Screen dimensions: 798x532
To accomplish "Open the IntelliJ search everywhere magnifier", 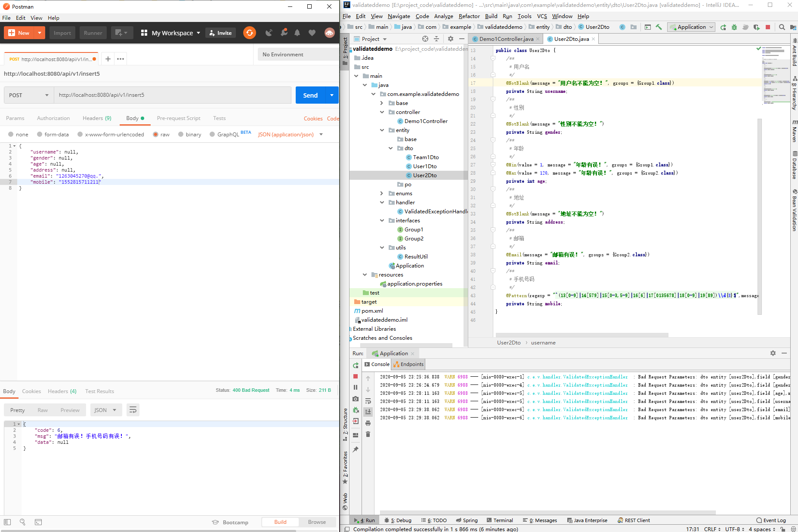I will [x=782, y=27].
